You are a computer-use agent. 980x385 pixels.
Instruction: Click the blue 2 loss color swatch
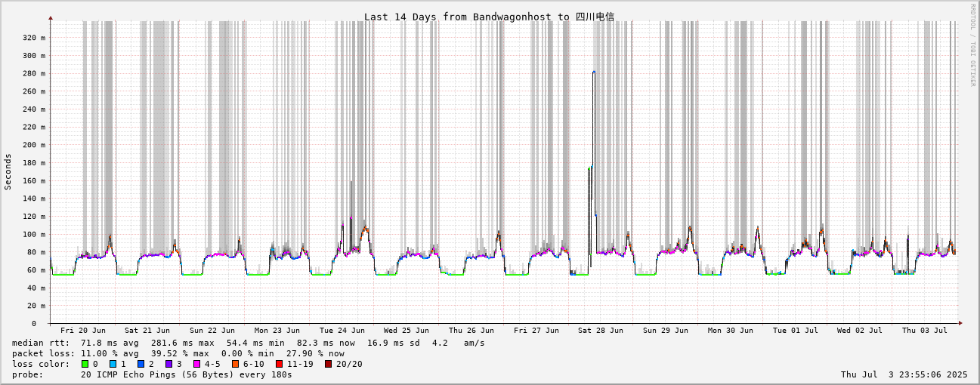[x=141, y=364]
